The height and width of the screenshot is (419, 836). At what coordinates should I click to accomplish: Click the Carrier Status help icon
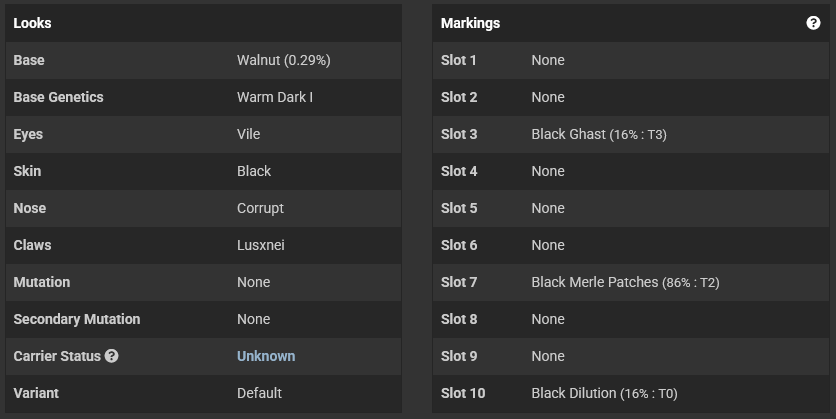111,356
